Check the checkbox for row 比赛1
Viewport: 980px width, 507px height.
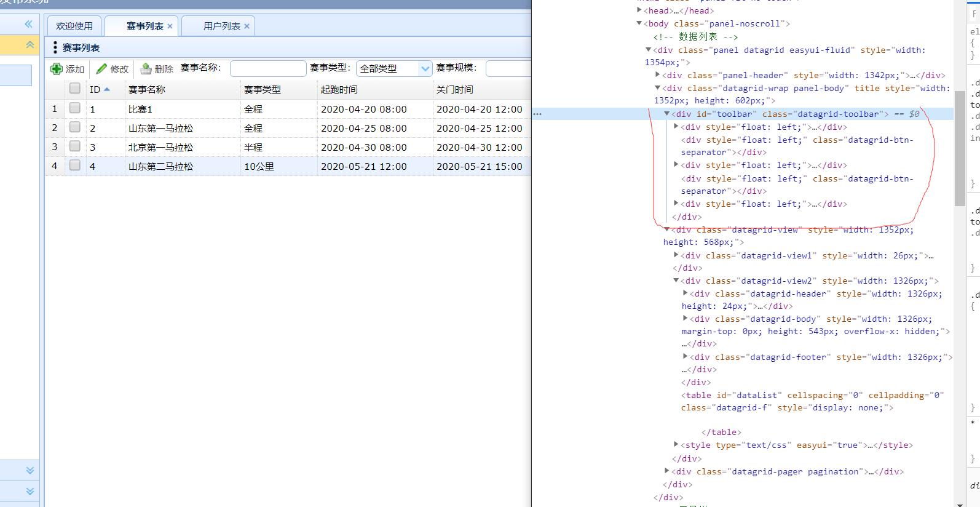pos(75,108)
